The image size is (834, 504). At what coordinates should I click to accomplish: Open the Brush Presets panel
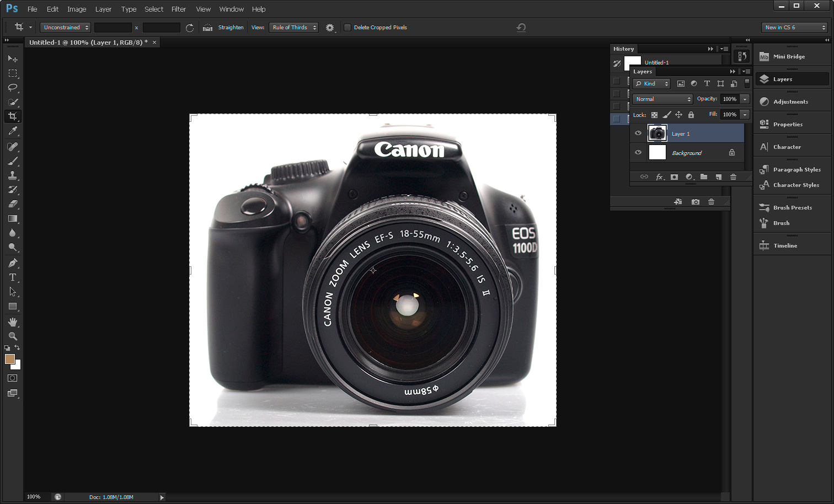pyautogui.click(x=791, y=207)
